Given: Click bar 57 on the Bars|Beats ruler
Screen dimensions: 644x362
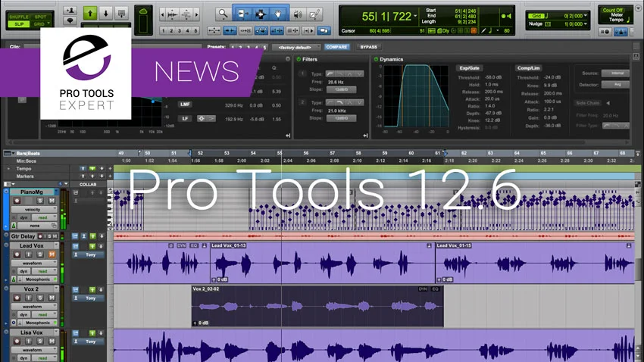Looking at the screenshot, I should coord(333,153).
